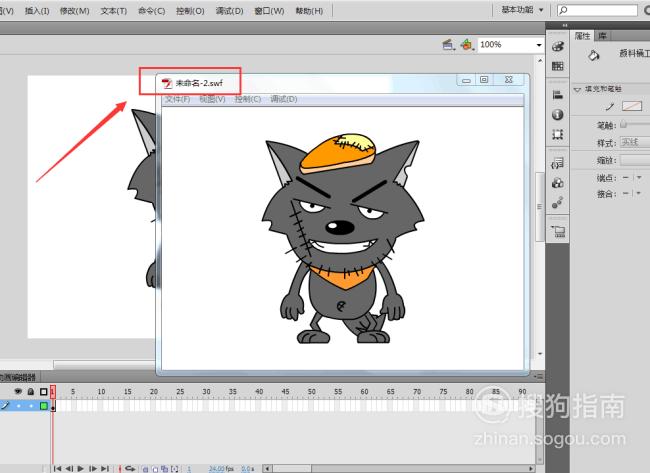The image size is (650, 473).
Task: Open the Commands (C) main menu
Action: coord(152,11)
